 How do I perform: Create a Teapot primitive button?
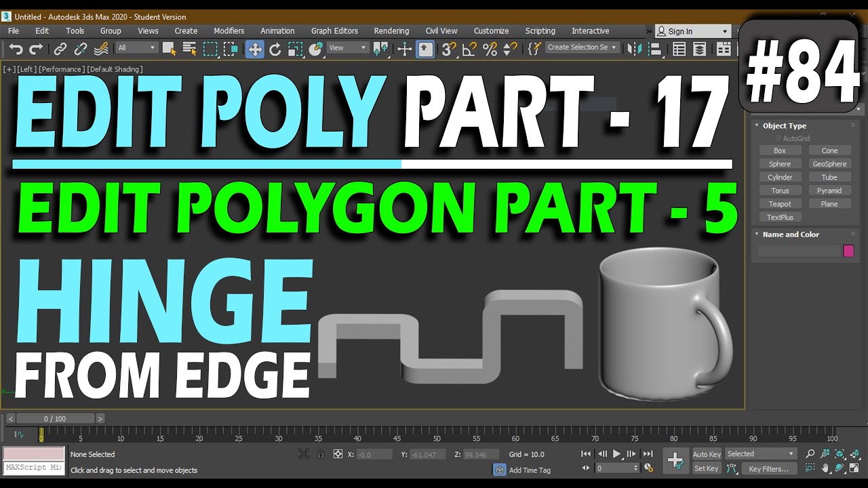click(x=780, y=204)
